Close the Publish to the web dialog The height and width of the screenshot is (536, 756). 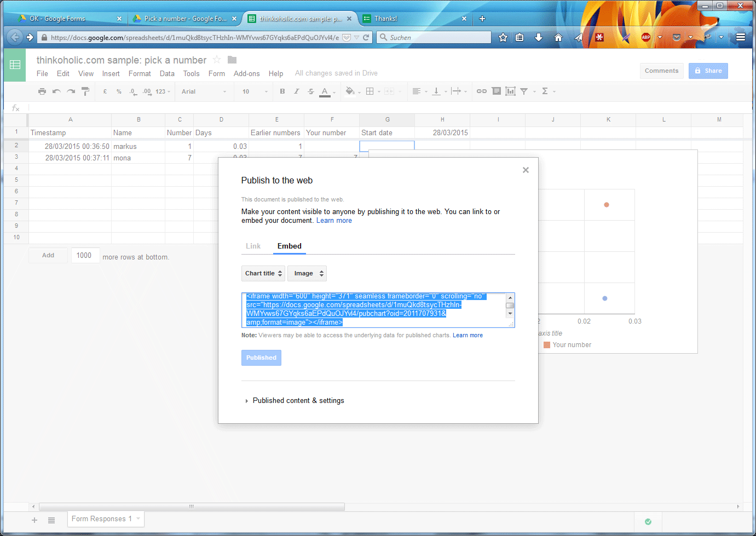pyautogui.click(x=526, y=170)
